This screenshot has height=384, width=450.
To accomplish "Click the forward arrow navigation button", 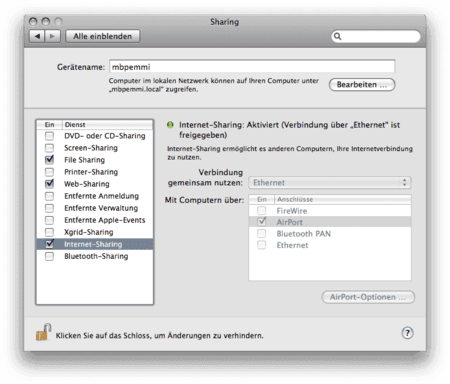I will pyautogui.click(x=53, y=36).
